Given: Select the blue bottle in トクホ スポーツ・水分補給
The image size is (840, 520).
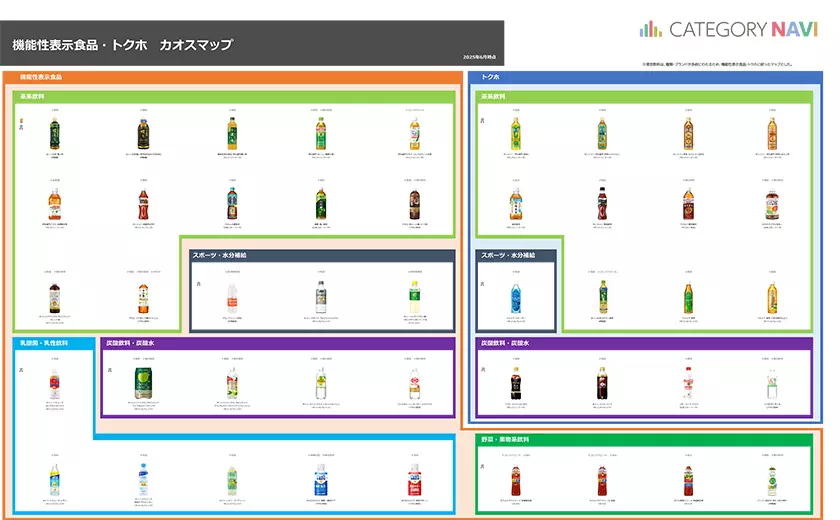Looking at the screenshot, I should pos(515,298).
